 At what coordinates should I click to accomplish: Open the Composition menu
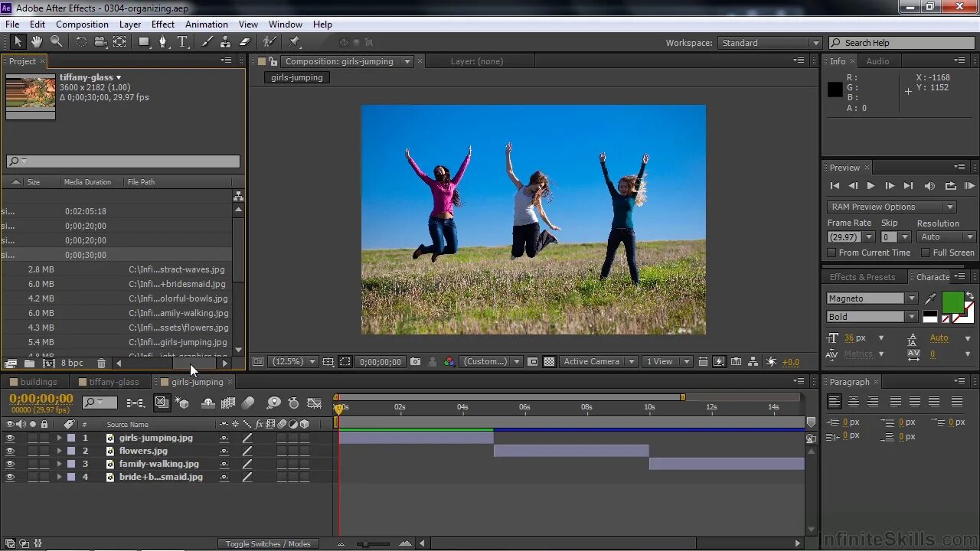click(x=82, y=24)
